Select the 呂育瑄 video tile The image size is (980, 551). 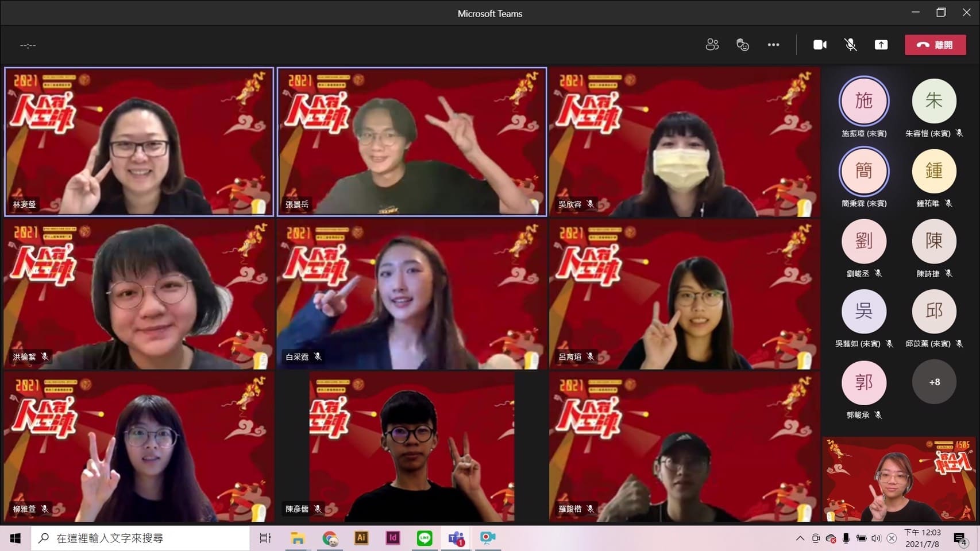coord(684,294)
